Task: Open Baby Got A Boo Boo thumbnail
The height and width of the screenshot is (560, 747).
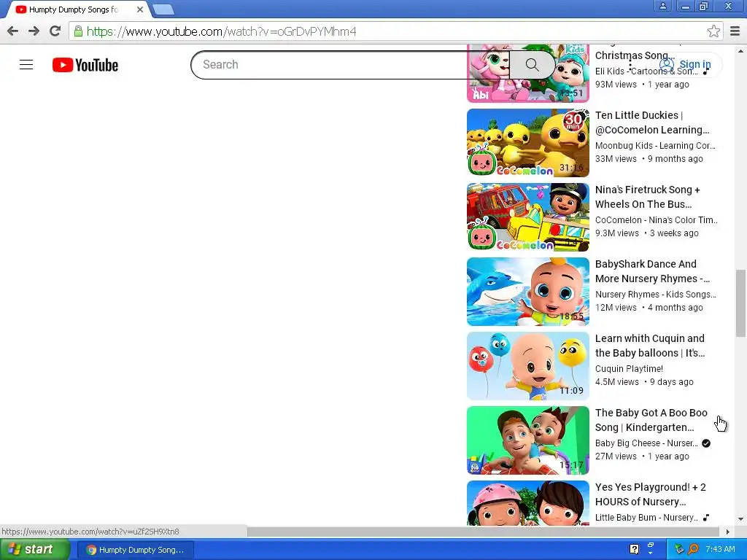Action: [528, 440]
